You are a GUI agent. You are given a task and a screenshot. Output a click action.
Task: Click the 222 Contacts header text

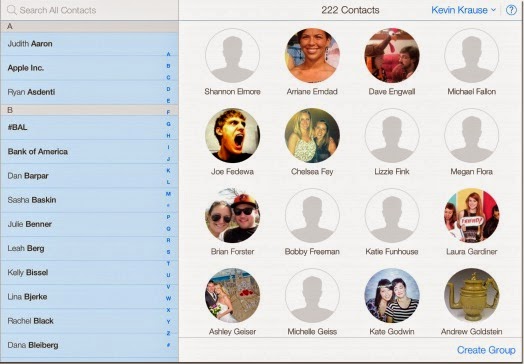pyautogui.click(x=350, y=10)
